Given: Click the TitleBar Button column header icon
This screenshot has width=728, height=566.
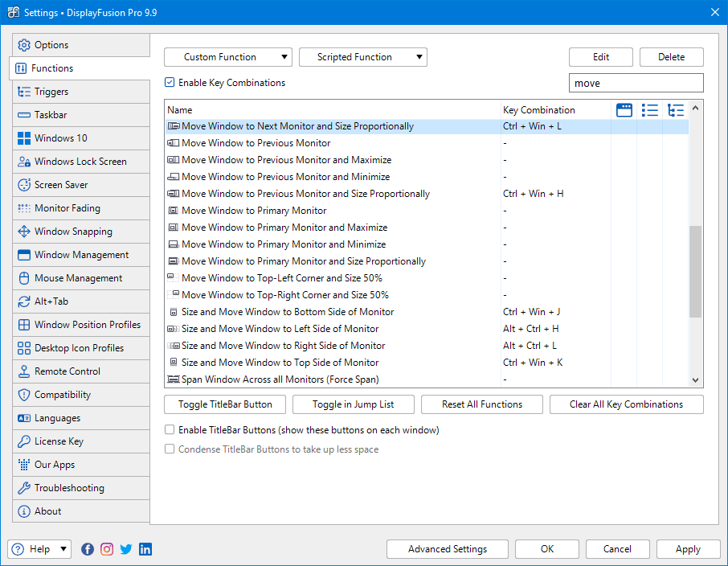Looking at the screenshot, I should tap(624, 110).
